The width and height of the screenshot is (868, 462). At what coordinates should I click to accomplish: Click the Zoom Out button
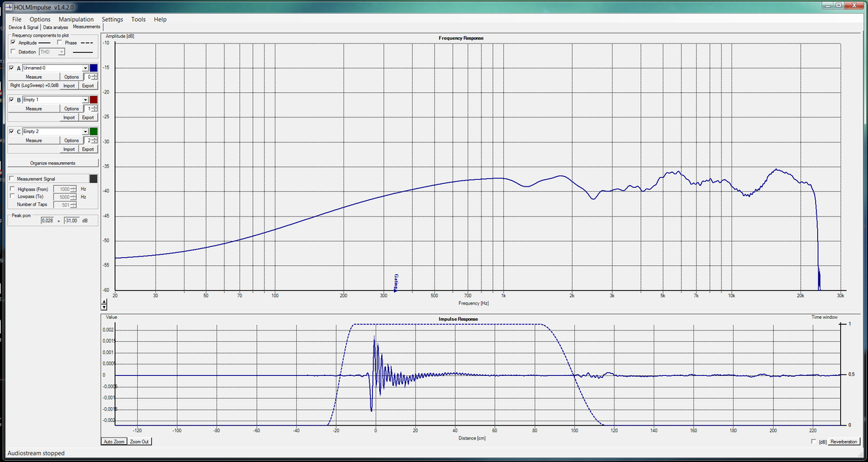tap(140, 442)
